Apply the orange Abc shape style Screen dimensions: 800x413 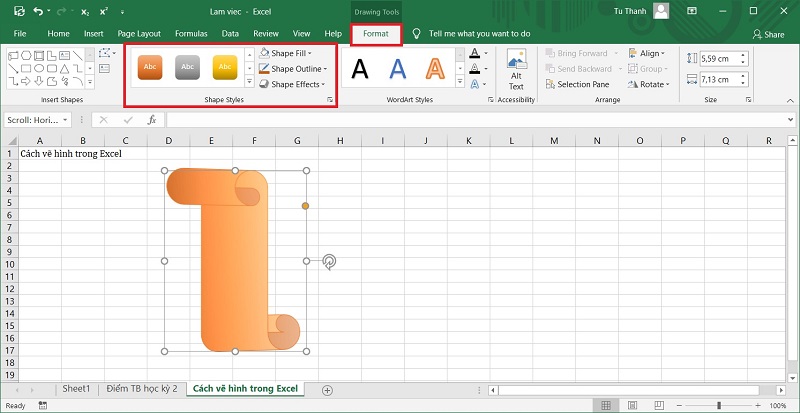coord(151,68)
